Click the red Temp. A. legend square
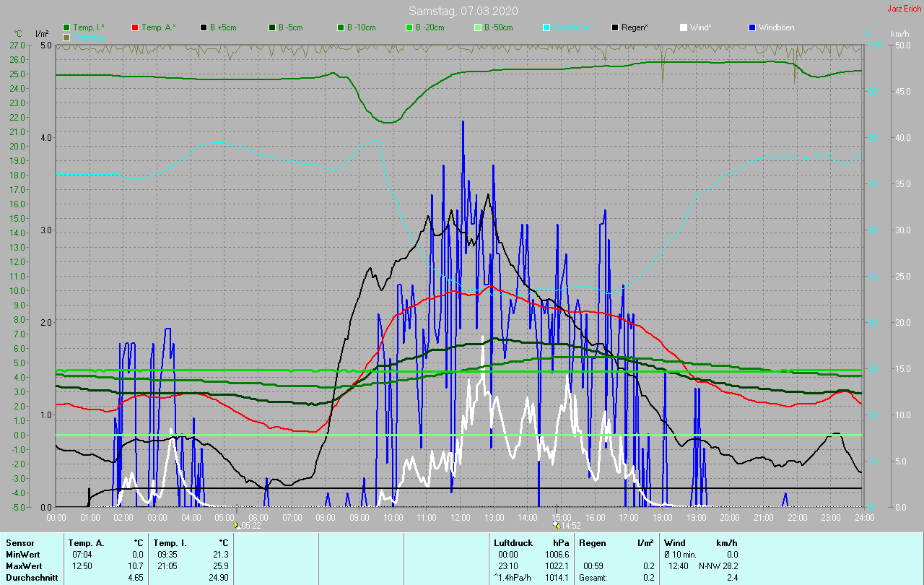Image resolution: width=924 pixels, height=585 pixels. pos(135,27)
